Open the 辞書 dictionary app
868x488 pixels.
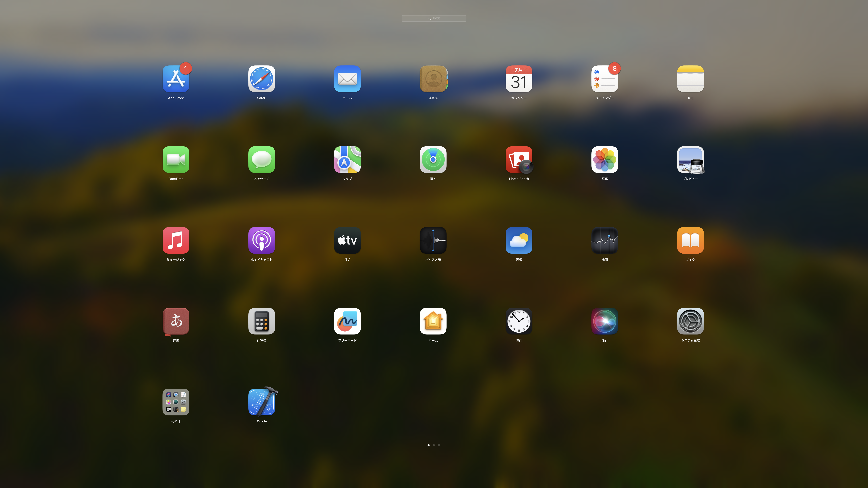tap(176, 321)
